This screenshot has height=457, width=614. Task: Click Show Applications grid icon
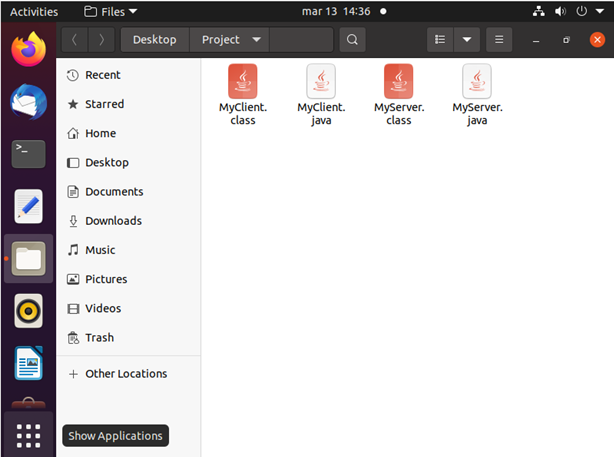(28, 435)
